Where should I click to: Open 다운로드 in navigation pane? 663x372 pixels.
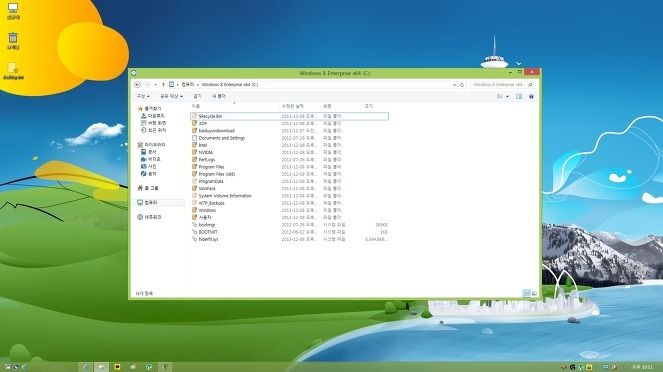coord(153,116)
